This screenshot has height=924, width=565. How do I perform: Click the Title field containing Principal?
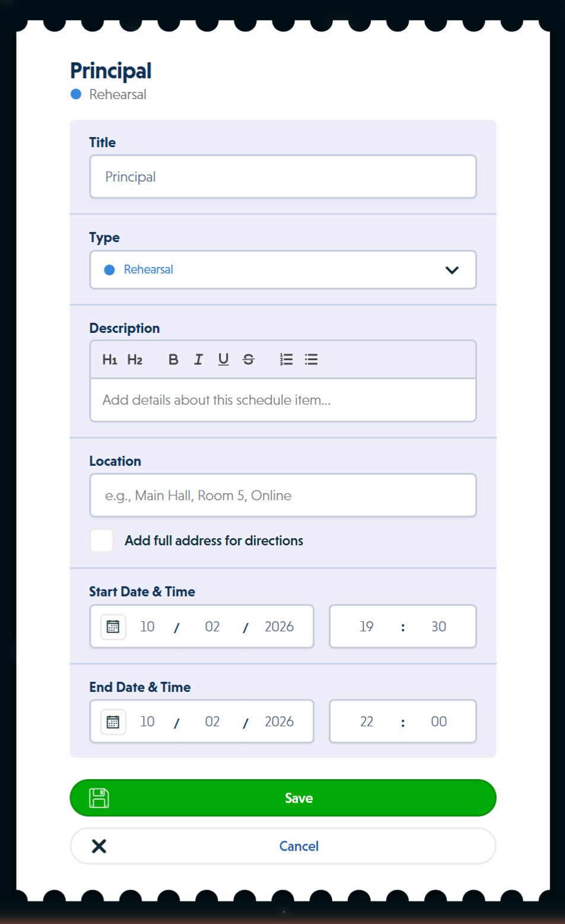[283, 176]
